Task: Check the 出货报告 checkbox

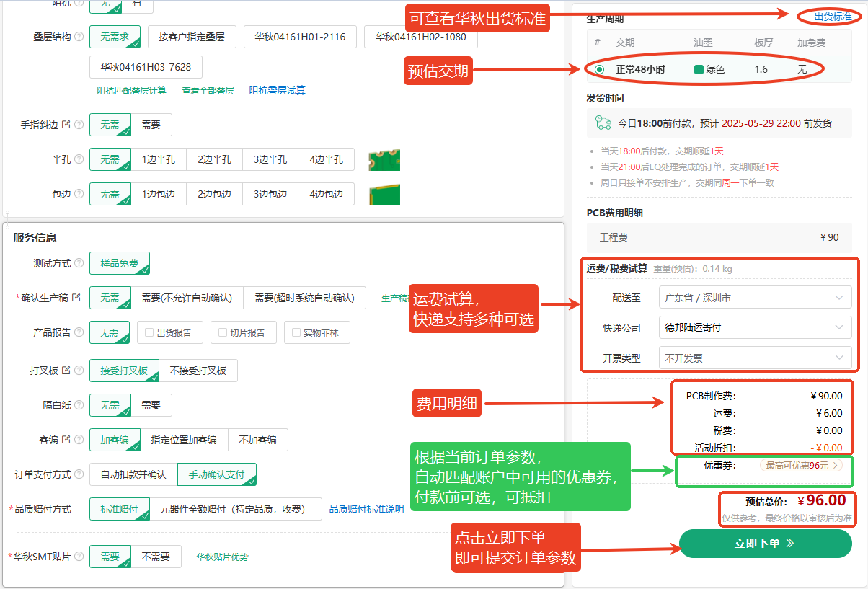Action: [149, 333]
